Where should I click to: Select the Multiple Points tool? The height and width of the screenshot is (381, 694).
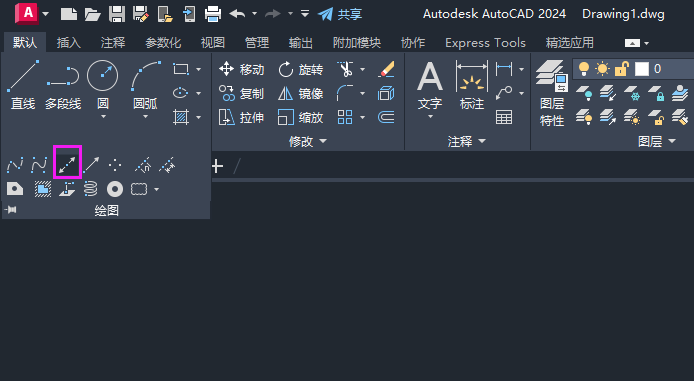pyautogui.click(x=115, y=165)
